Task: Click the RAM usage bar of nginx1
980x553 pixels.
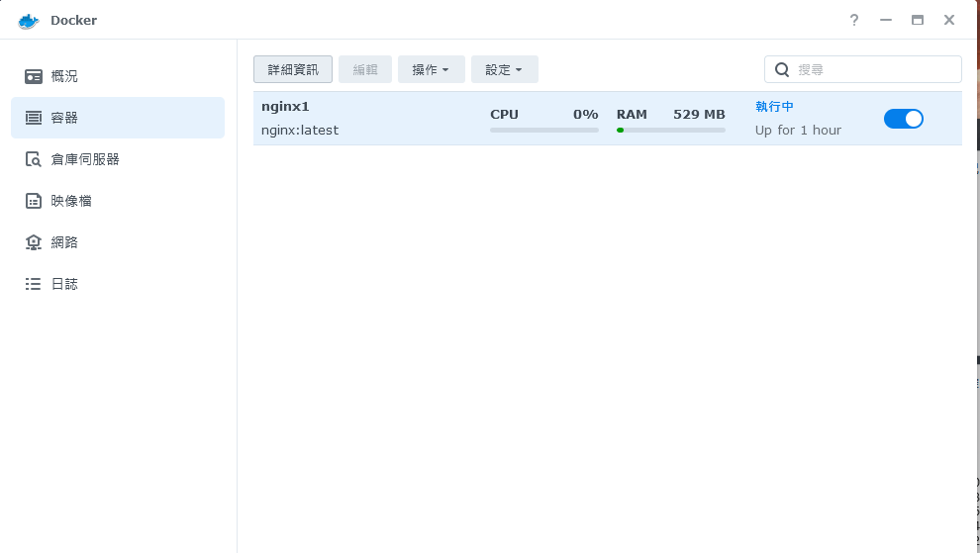Action: [x=670, y=130]
